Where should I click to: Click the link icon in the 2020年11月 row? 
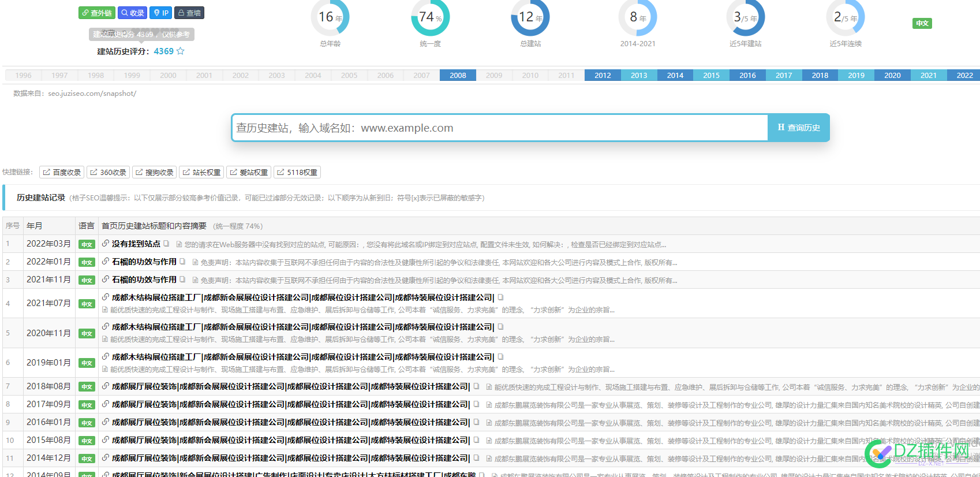click(x=106, y=327)
